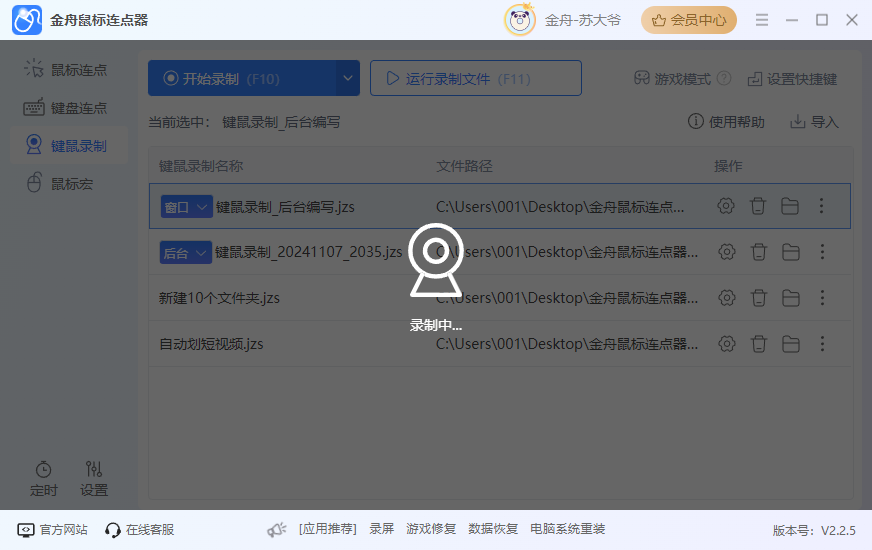Screen dimensions: 872x550
Task: Delete the 键鼠录制_后台编写.jzs recording
Action: pos(757,206)
